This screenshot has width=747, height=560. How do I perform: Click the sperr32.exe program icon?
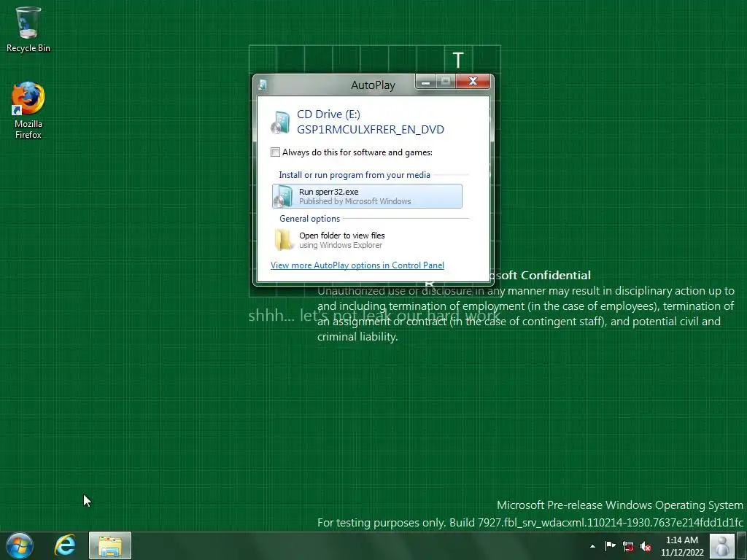pyautogui.click(x=284, y=196)
